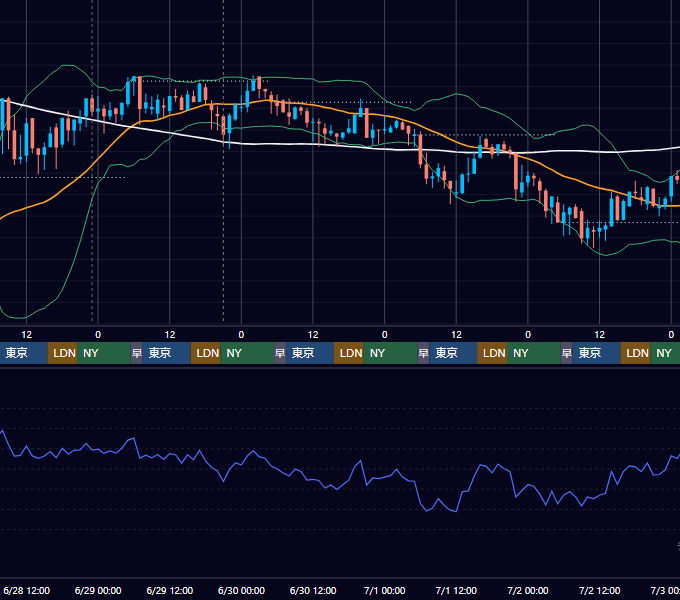Select the 東京 session block on 6/29
The height and width of the screenshot is (600, 680).
pos(167,353)
